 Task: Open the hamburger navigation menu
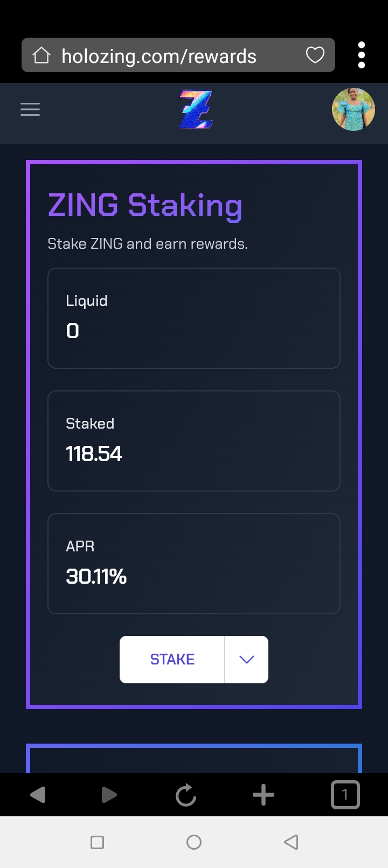[30, 109]
